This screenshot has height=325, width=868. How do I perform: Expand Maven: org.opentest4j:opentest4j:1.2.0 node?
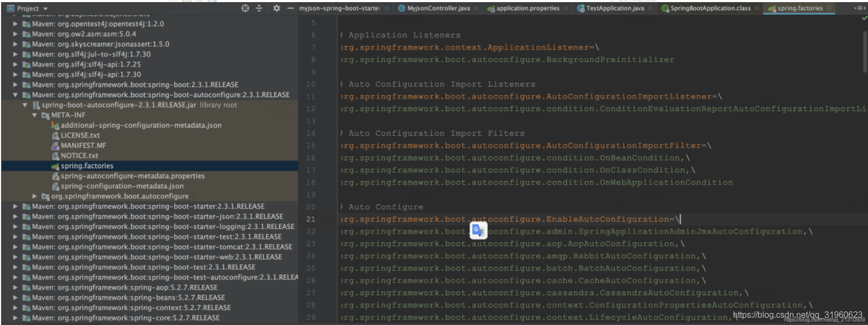(15, 24)
